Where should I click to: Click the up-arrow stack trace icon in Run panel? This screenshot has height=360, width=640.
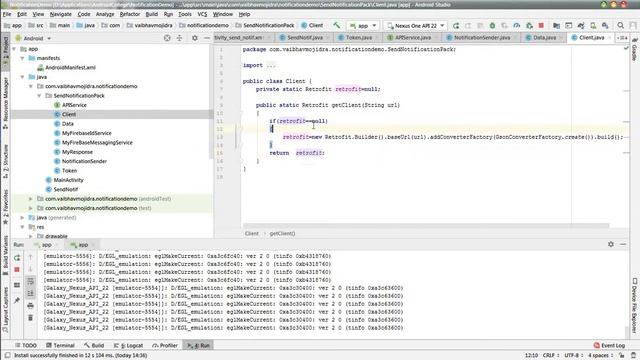(x=30, y=257)
